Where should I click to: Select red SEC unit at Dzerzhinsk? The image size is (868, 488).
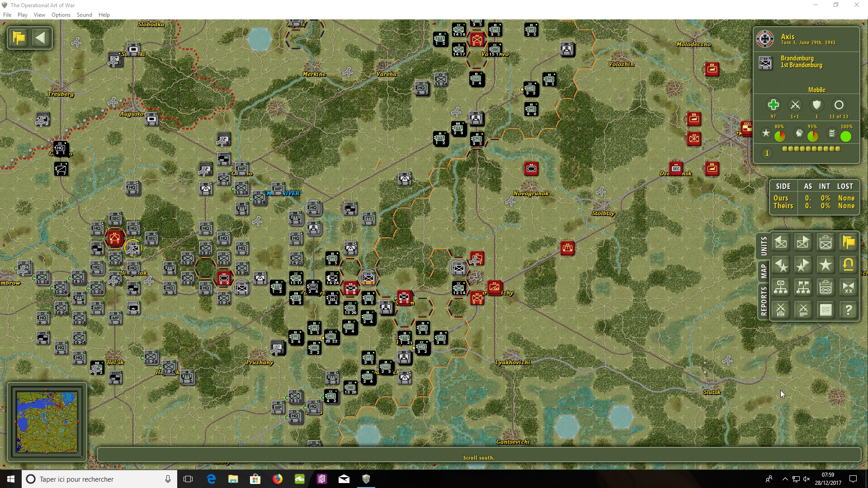tap(676, 169)
